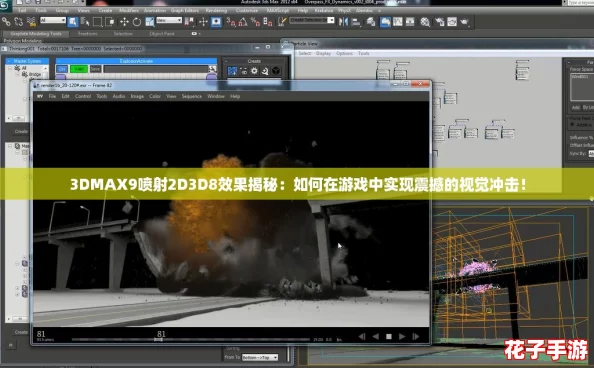594x368 pixels.
Task: Click Edit Named Selection Sets icon
Action: (x=282, y=22)
